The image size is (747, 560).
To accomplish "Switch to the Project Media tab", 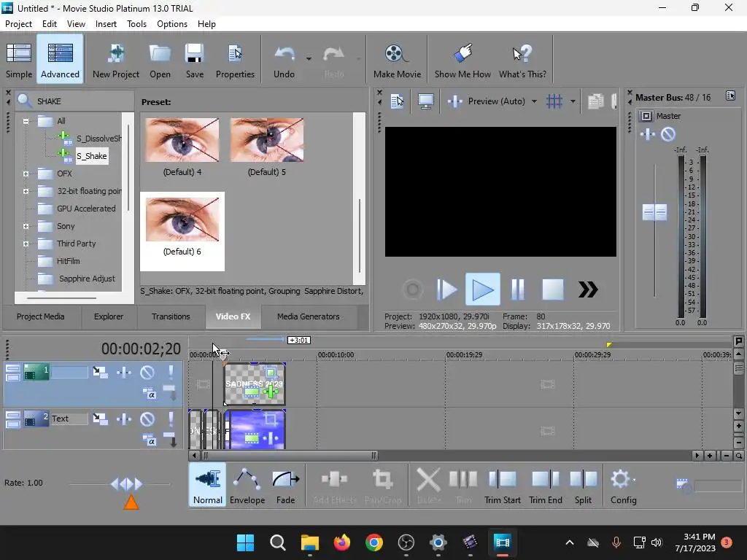I will click(41, 316).
